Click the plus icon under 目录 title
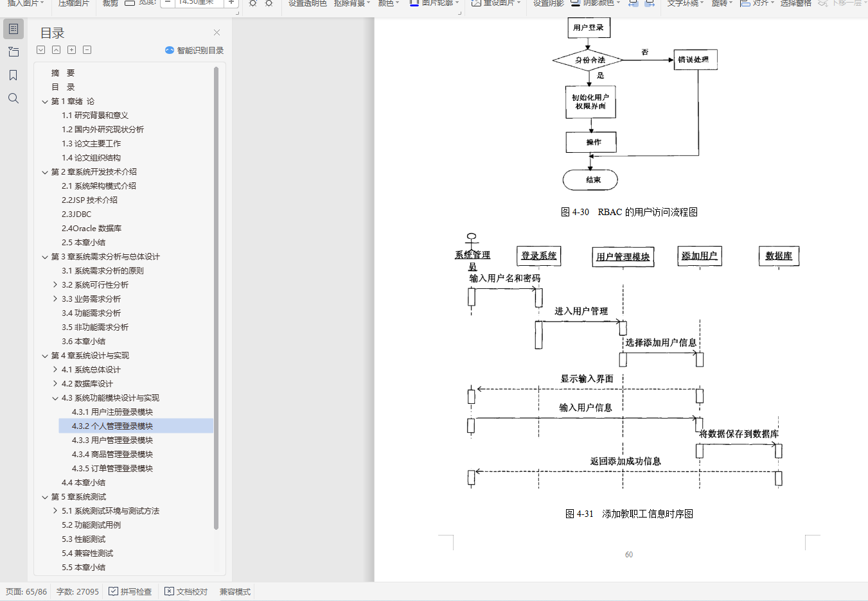 72,50
